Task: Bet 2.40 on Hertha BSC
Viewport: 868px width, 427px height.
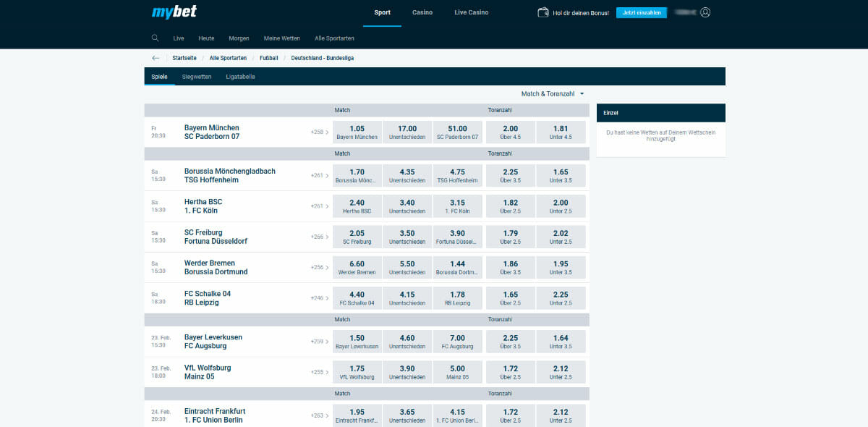Action: (357, 206)
